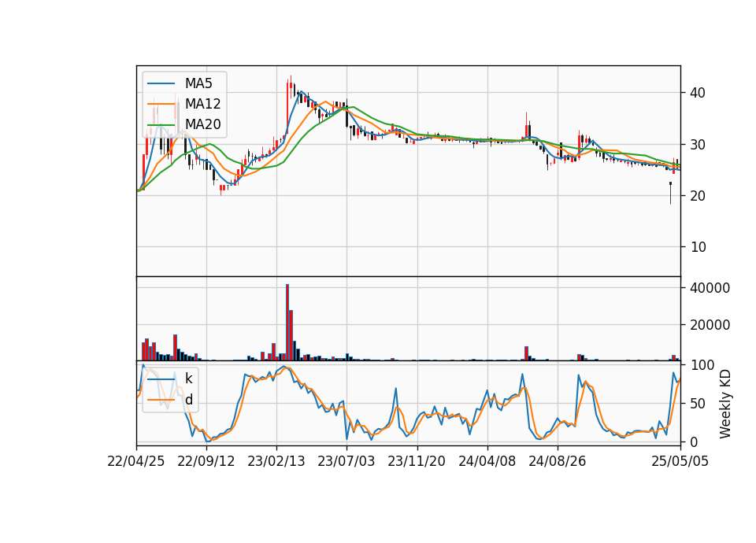Click the MA5 legend label
756x543 pixels.
click(x=198, y=83)
